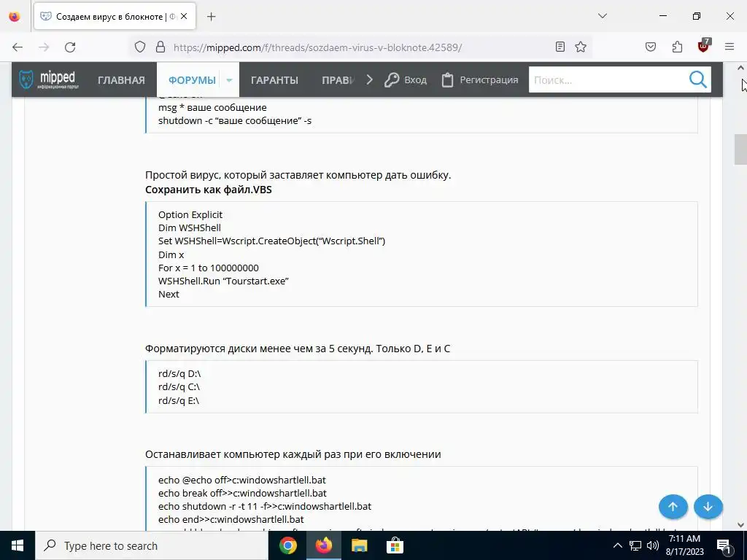This screenshot has height=560, width=747.
Task: Open Firefox application hamburger menu
Action: coord(729,47)
